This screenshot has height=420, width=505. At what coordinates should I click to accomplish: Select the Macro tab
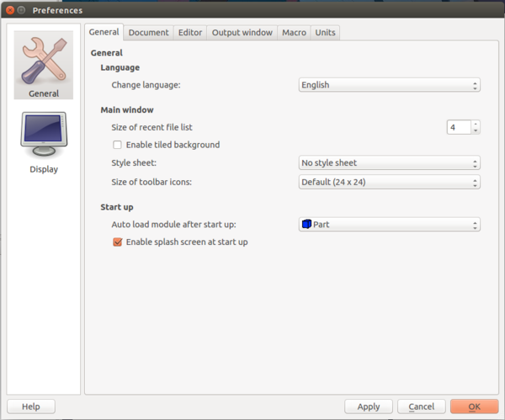click(294, 33)
